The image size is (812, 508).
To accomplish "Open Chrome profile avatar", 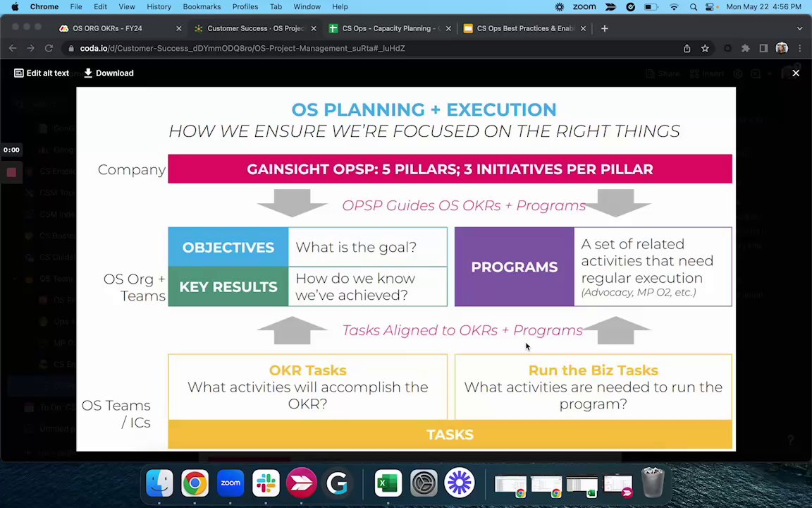I will 782,48.
